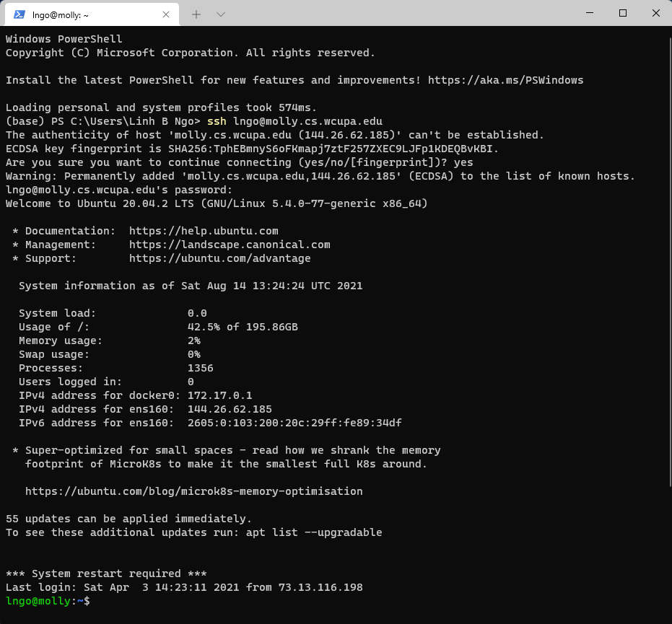Viewport: 672px width, 624px height.
Task: Maximize the terminal window
Action: point(623,13)
